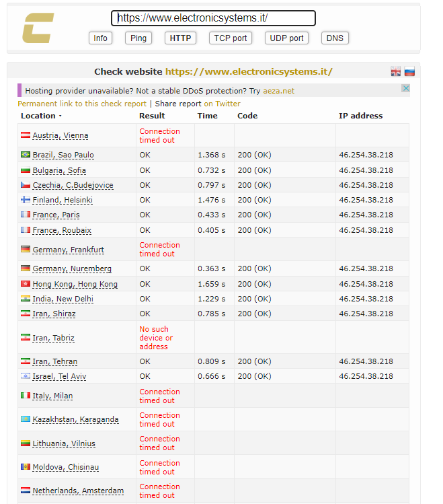
Task: Click the Israel flag icon
Action: coord(26,376)
